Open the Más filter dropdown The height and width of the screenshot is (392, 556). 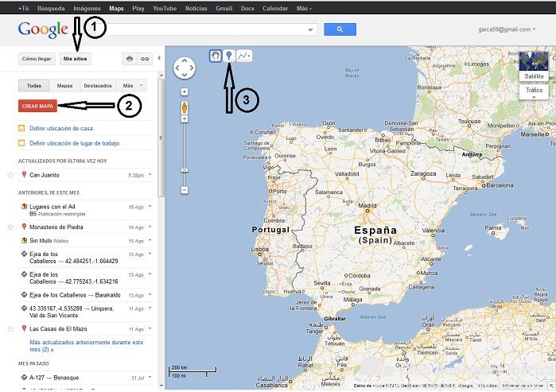tap(131, 85)
